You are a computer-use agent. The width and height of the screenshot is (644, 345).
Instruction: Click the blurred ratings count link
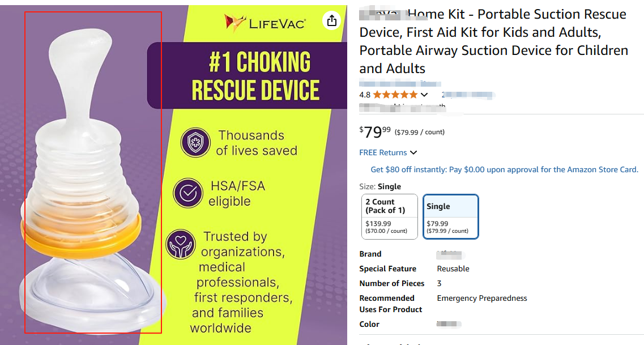point(468,95)
